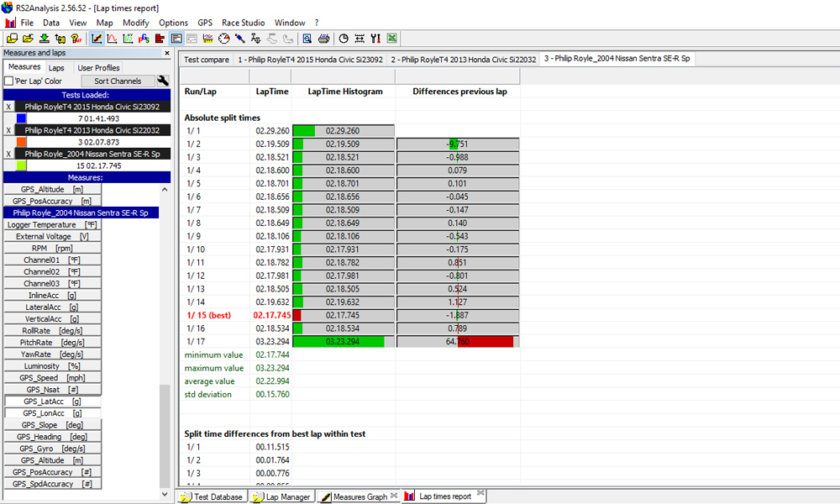Image resolution: width=840 pixels, height=504 pixels.
Task: Switch to the Test compare tab
Action: pyautogui.click(x=206, y=60)
